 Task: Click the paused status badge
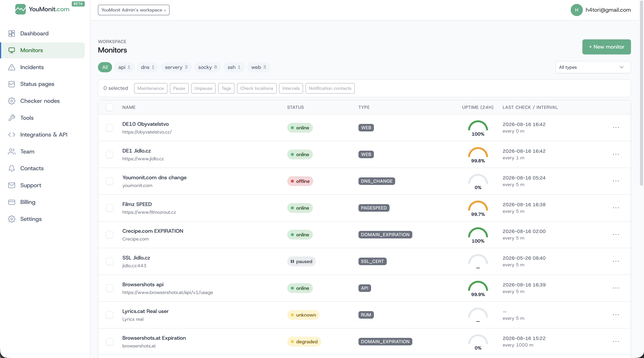[301, 262]
